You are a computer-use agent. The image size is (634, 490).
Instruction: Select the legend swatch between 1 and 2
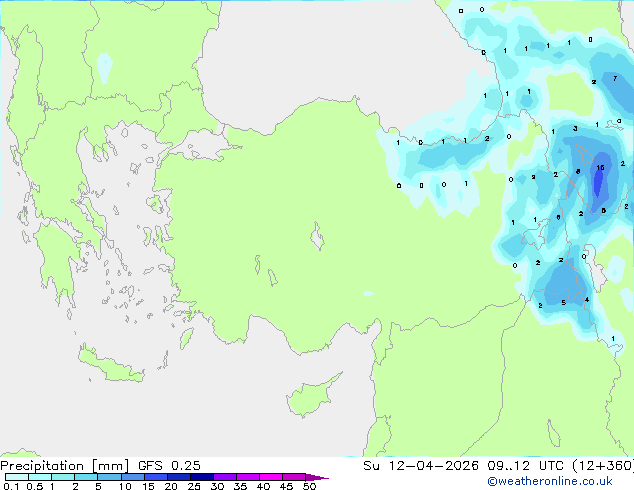tap(63, 478)
